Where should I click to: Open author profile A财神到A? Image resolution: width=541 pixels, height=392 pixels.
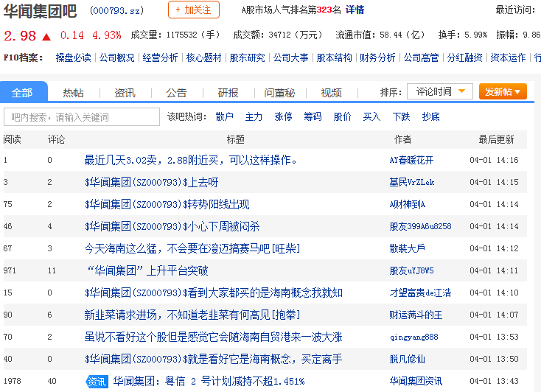[x=408, y=204]
